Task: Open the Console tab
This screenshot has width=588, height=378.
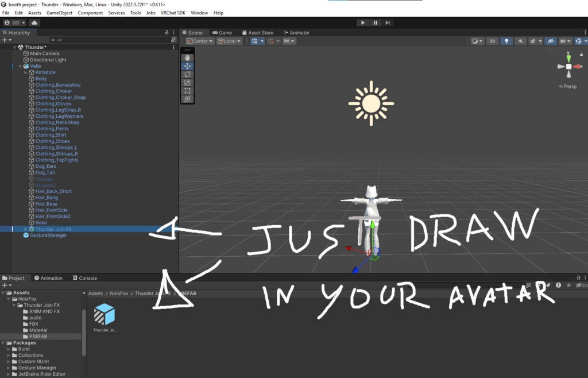Action: point(85,278)
